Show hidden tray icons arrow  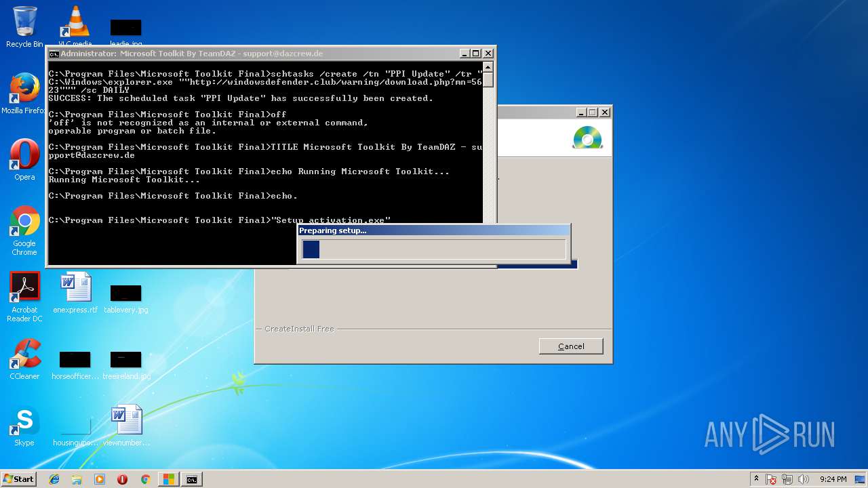(756, 479)
